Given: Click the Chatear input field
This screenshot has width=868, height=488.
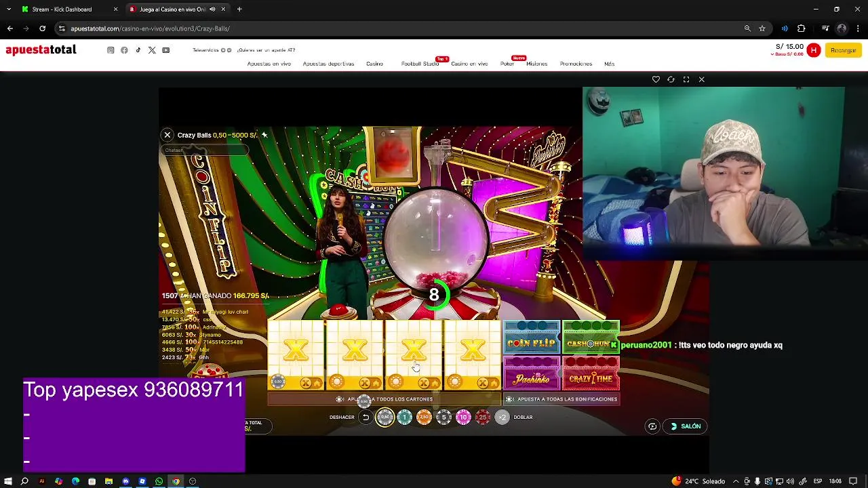Looking at the screenshot, I should [203, 150].
